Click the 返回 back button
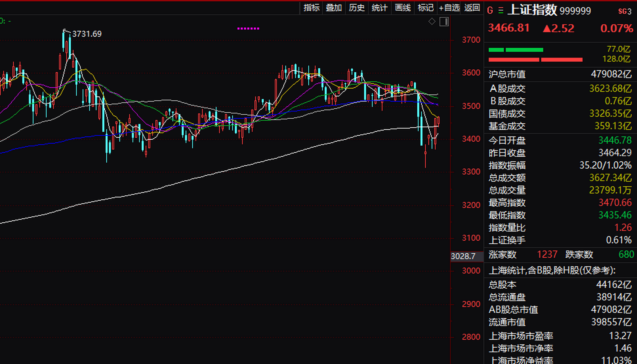 click(x=472, y=8)
